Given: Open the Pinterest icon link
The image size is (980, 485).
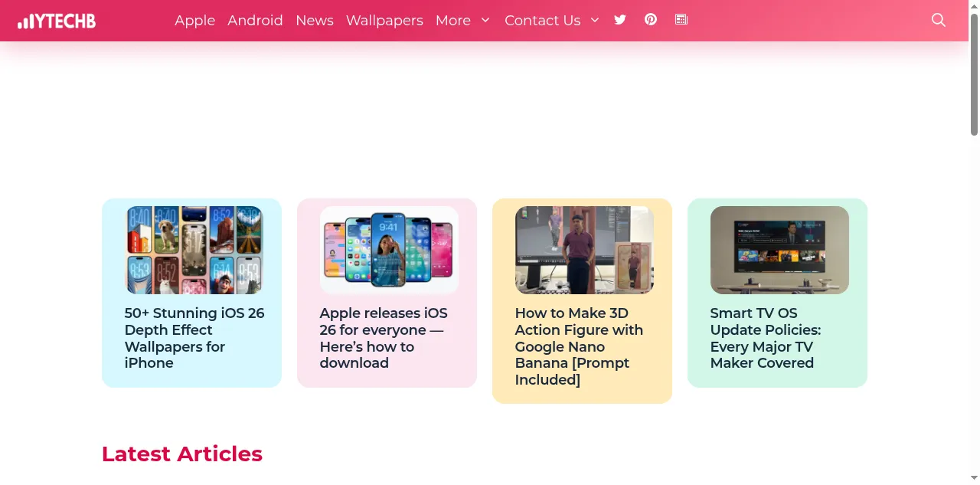Looking at the screenshot, I should 651,20.
